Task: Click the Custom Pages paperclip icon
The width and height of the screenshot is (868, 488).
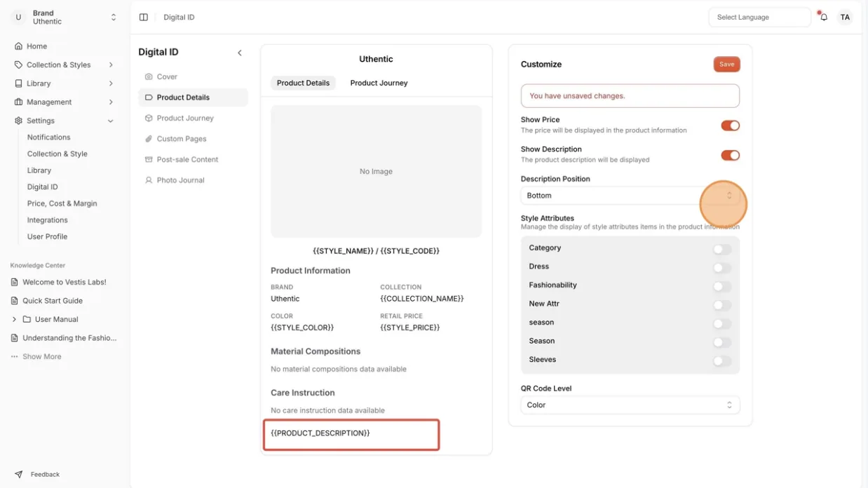Action: tap(149, 139)
